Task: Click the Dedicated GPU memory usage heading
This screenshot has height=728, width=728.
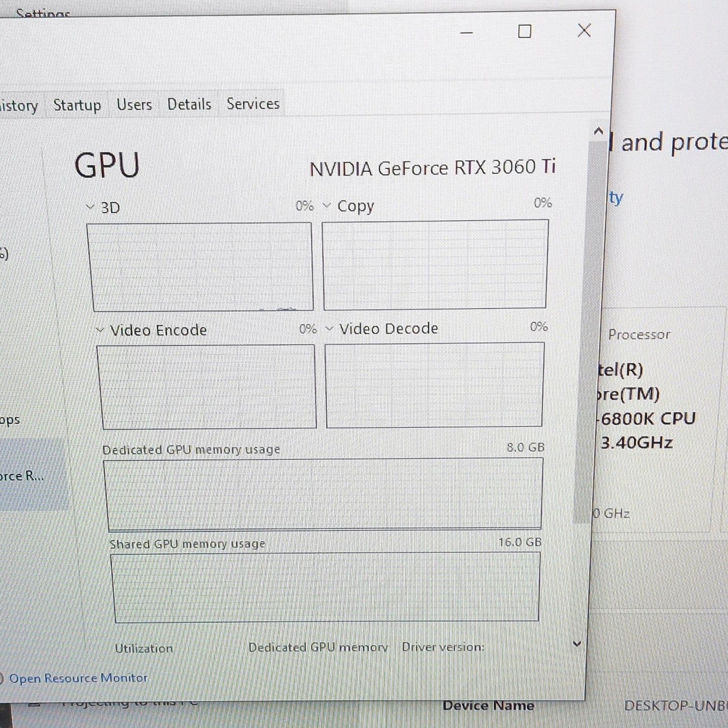Action: coord(191,449)
